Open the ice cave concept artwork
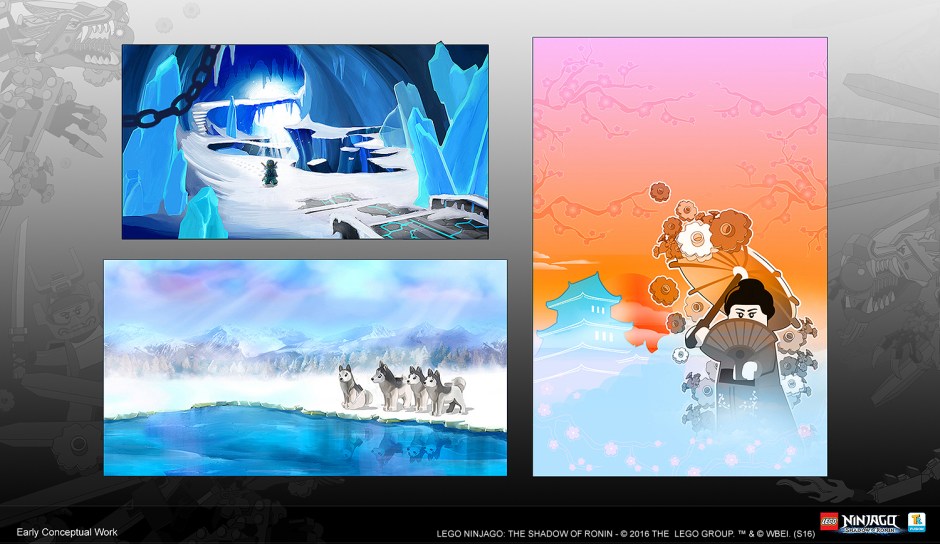940x544 pixels. [x=305, y=141]
